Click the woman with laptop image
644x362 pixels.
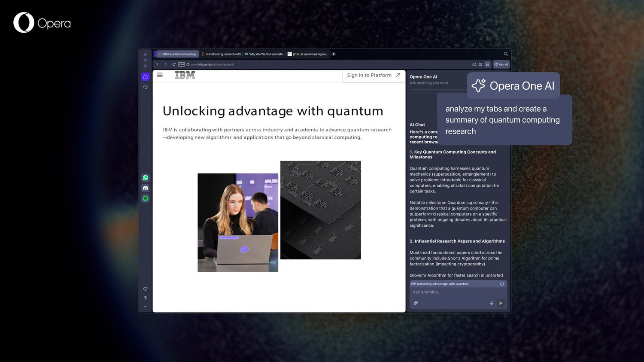click(238, 222)
